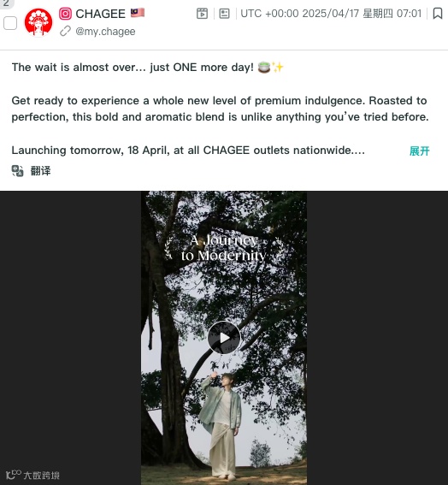This screenshot has height=485, width=448.
Task: Click the video reel type icon
Action: pos(203,14)
